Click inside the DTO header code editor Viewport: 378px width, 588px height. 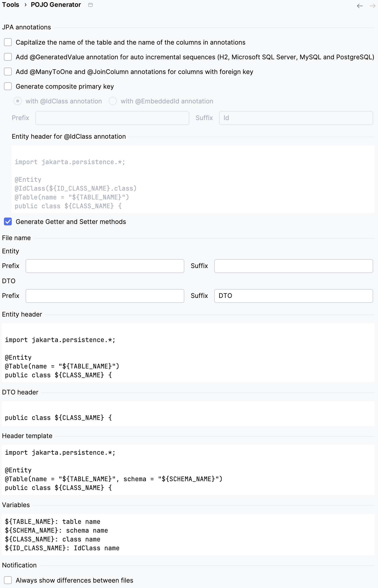[188, 414]
